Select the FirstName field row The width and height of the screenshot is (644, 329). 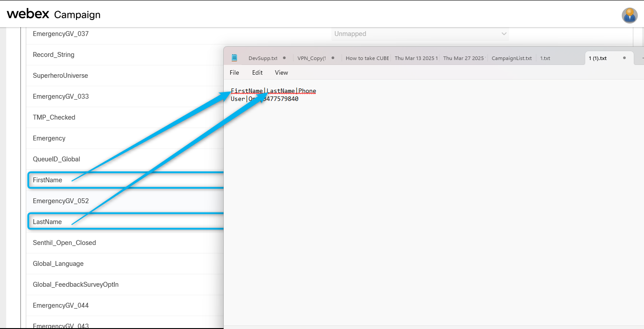(x=48, y=180)
